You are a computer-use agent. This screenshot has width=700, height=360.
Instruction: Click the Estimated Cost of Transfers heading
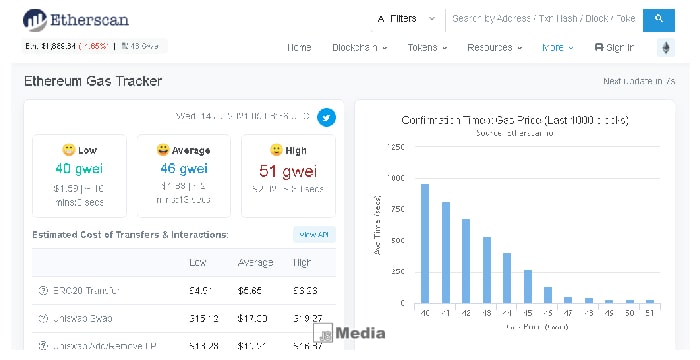[x=130, y=234]
